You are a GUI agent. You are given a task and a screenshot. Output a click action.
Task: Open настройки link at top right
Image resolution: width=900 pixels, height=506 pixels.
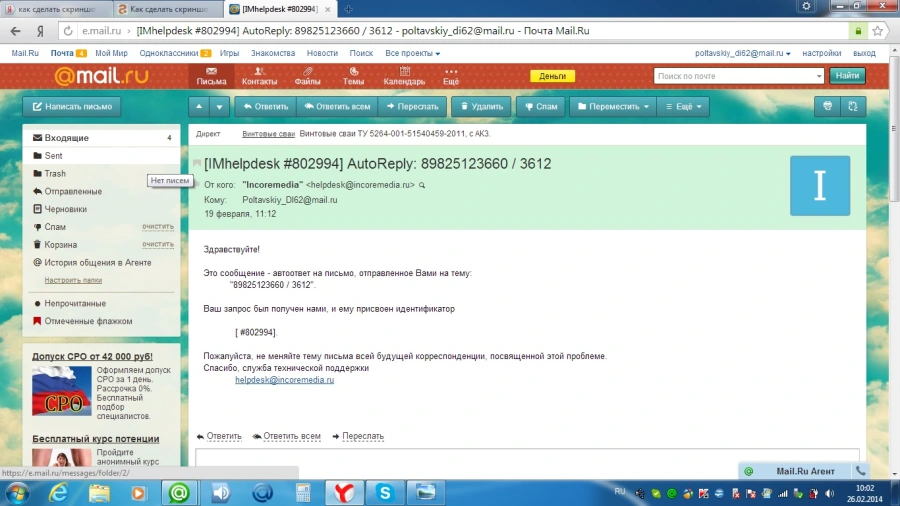(x=821, y=53)
